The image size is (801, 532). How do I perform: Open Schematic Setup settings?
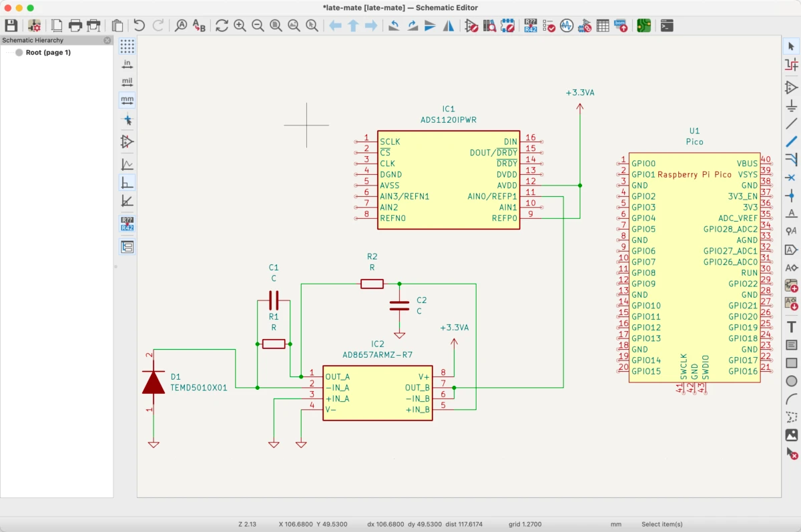[35, 25]
